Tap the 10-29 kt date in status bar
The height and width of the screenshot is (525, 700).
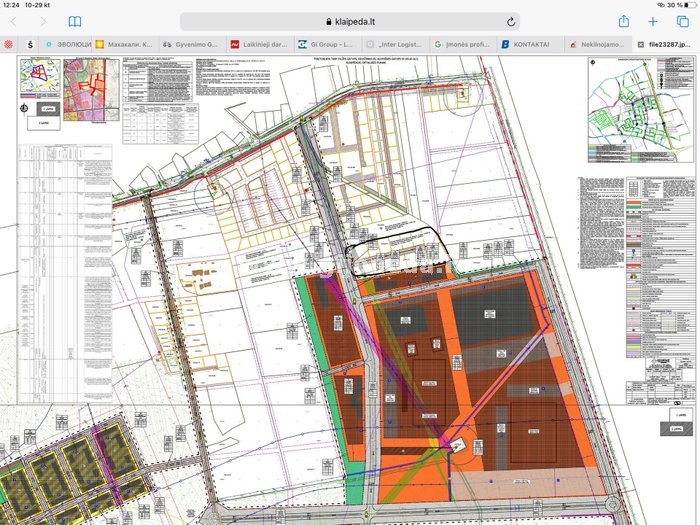click(x=38, y=5)
